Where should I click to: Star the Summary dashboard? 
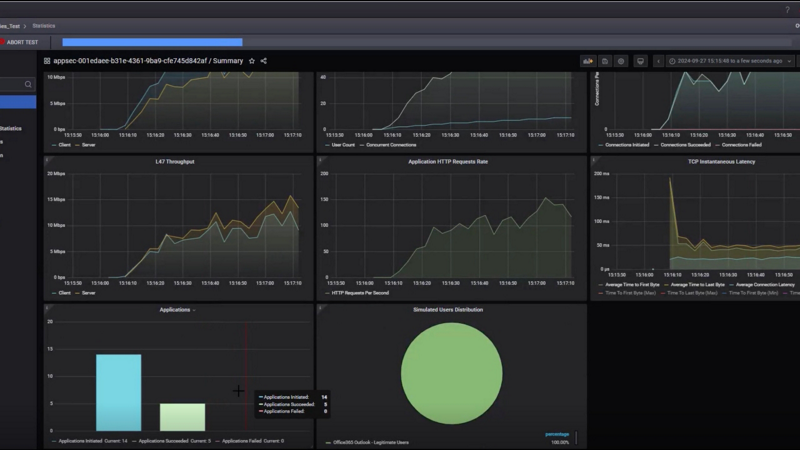pyautogui.click(x=252, y=61)
